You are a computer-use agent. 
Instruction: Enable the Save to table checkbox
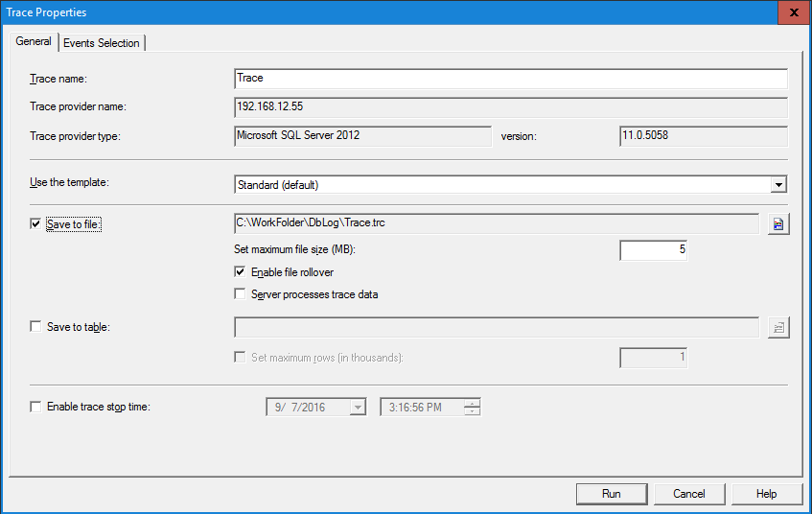click(35, 326)
